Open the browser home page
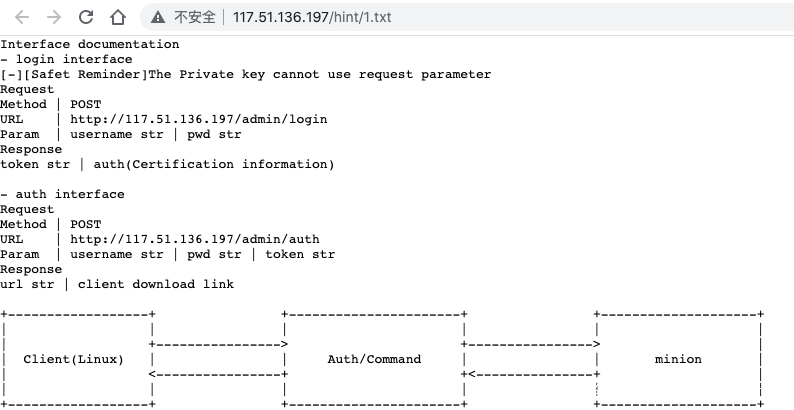This screenshot has width=794, height=410. [118, 17]
